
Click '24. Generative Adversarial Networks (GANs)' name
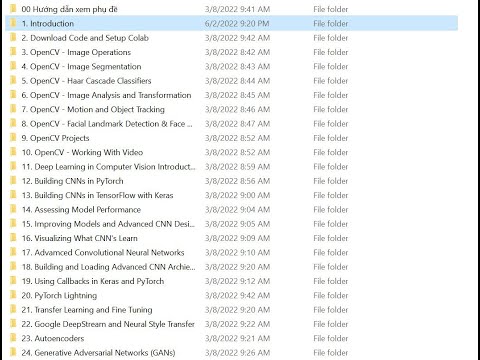point(98,353)
